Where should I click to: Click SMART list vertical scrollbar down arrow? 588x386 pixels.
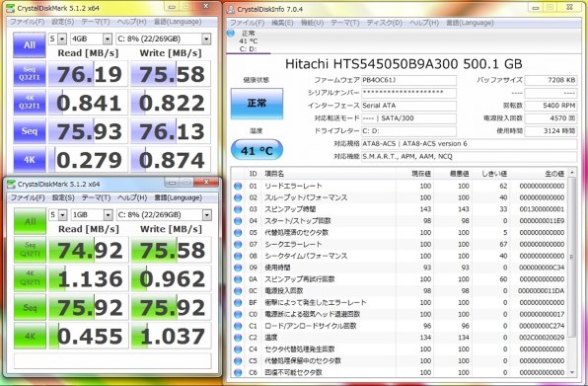tap(572, 372)
